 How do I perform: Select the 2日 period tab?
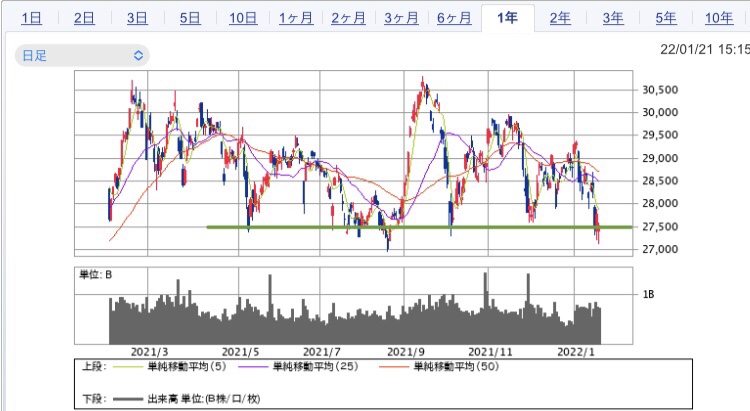84,18
